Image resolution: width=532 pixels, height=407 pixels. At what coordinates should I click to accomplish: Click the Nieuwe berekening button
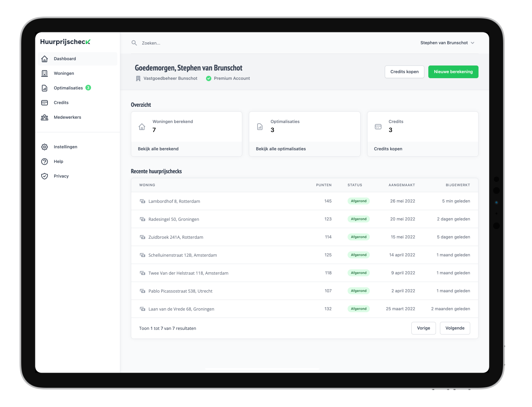453,71
